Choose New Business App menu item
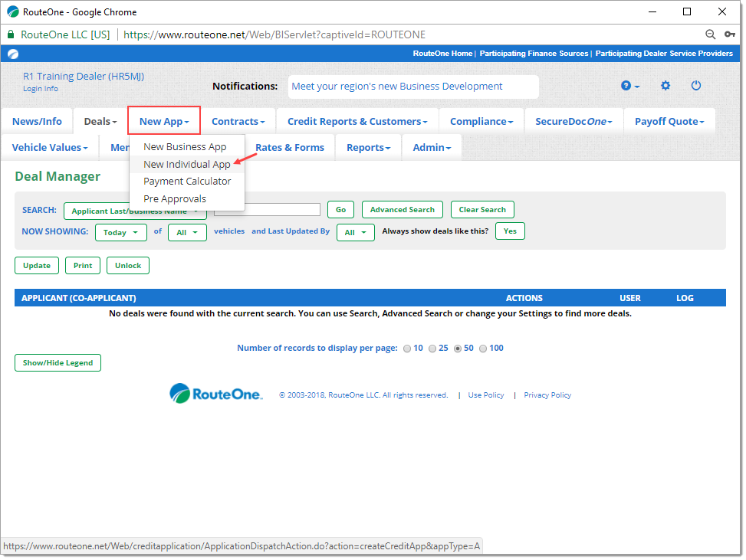This screenshot has width=746, height=560. (185, 147)
